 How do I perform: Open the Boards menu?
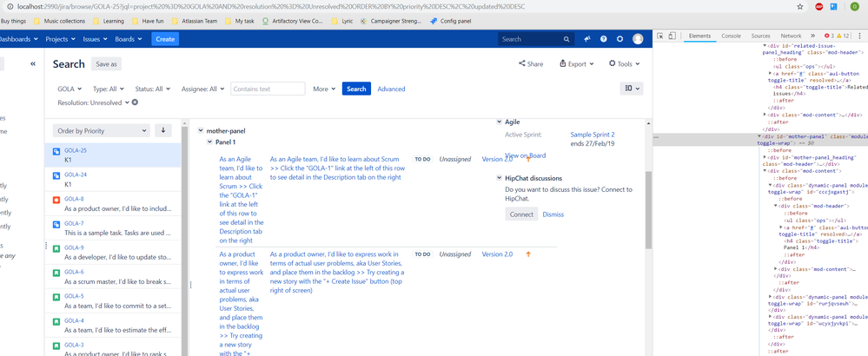coord(128,39)
